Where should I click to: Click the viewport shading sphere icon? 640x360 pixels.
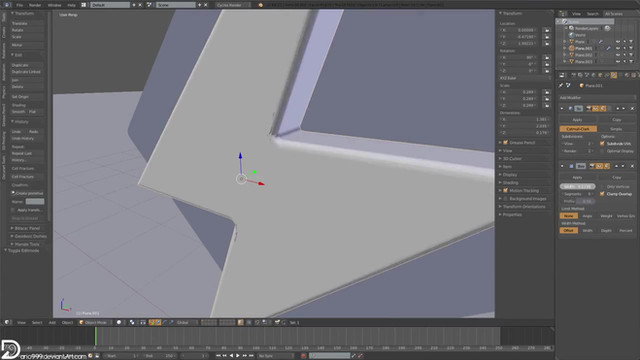tap(119, 322)
